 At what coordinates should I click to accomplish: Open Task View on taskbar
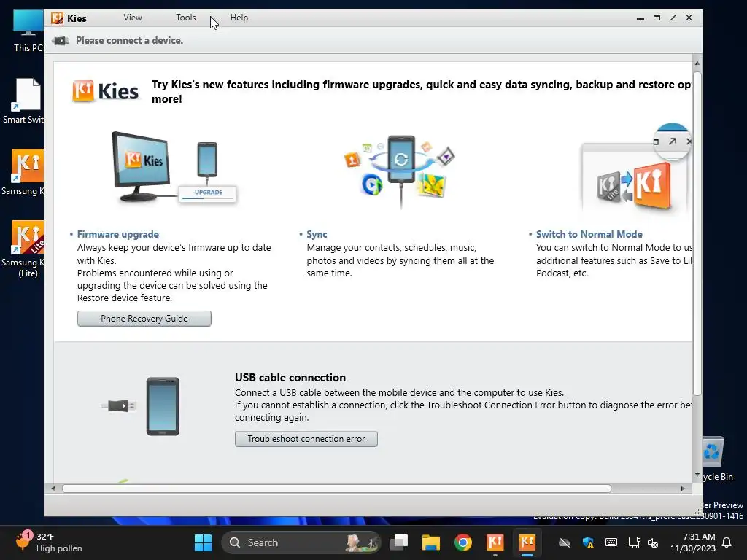pyautogui.click(x=399, y=542)
